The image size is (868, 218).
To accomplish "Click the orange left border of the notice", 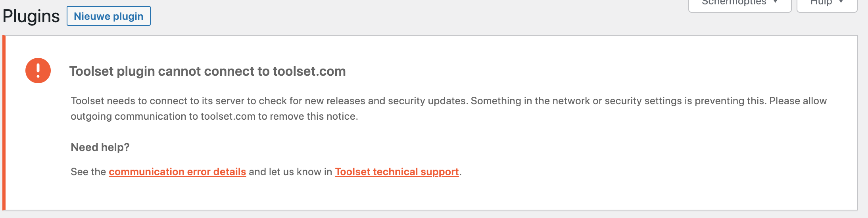I will click(x=4, y=122).
